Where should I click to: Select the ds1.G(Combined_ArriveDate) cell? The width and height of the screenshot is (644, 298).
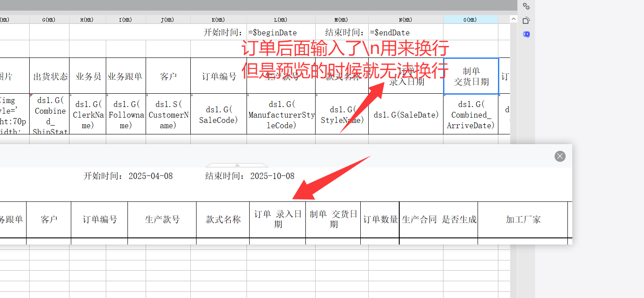click(470, 115)
